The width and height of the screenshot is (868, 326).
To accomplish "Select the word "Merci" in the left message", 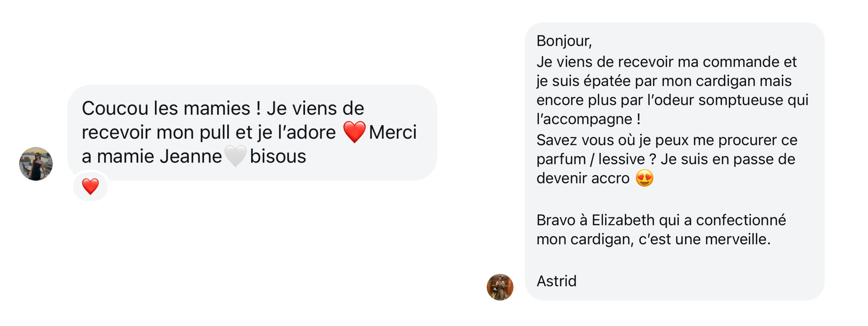I will 392,132.
